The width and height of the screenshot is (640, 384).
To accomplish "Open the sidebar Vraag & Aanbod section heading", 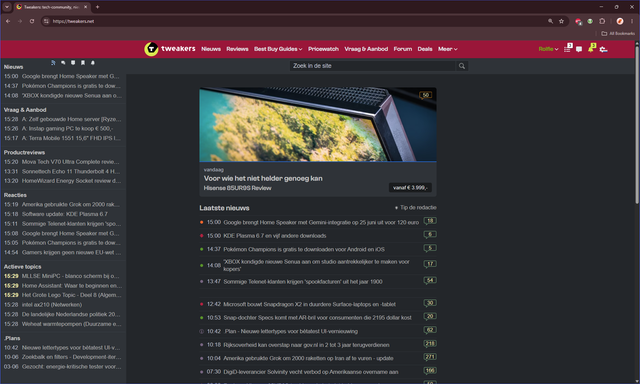I will 25,110.
